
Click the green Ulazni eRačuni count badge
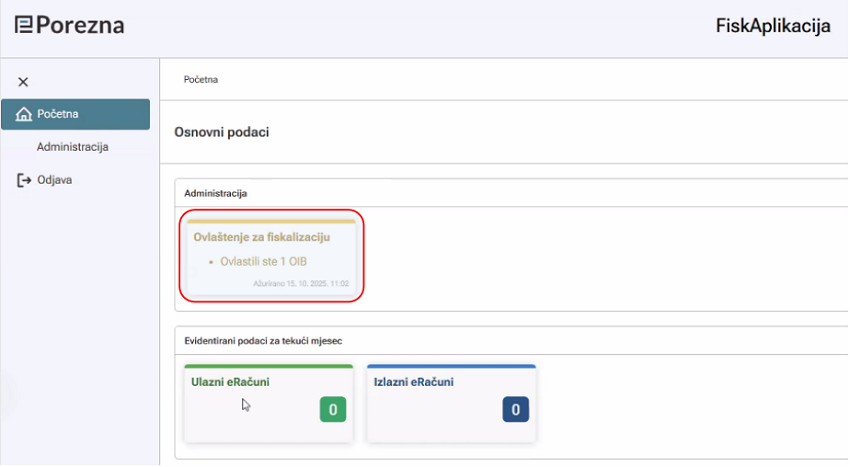(x=333, y=410)
